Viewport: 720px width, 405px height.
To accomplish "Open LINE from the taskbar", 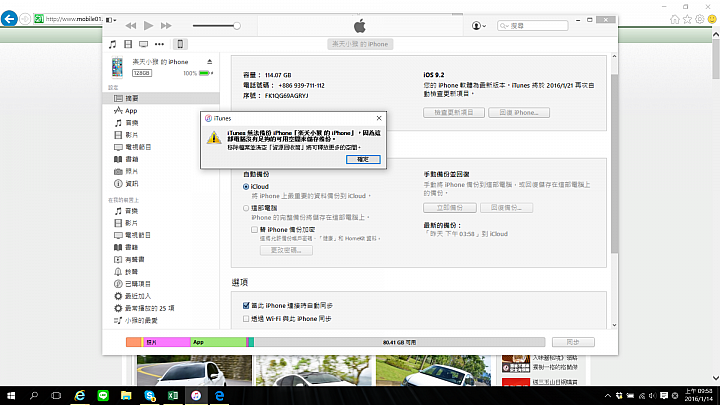I will coord(103,395).
